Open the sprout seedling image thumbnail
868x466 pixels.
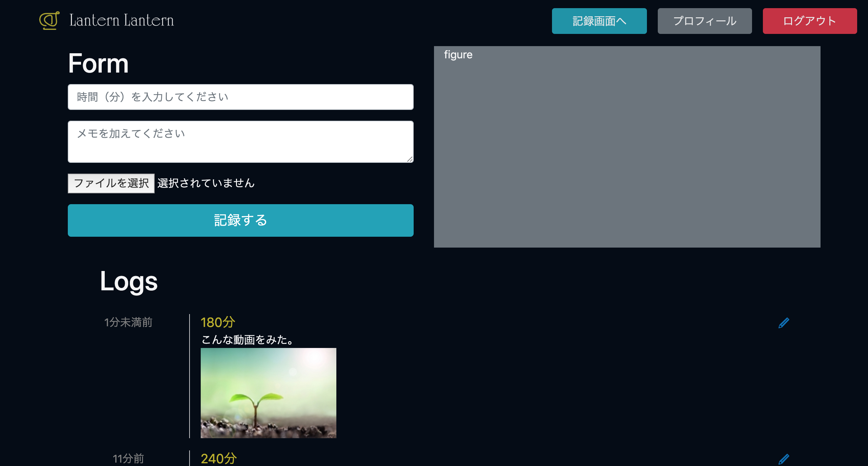point(268,393)
